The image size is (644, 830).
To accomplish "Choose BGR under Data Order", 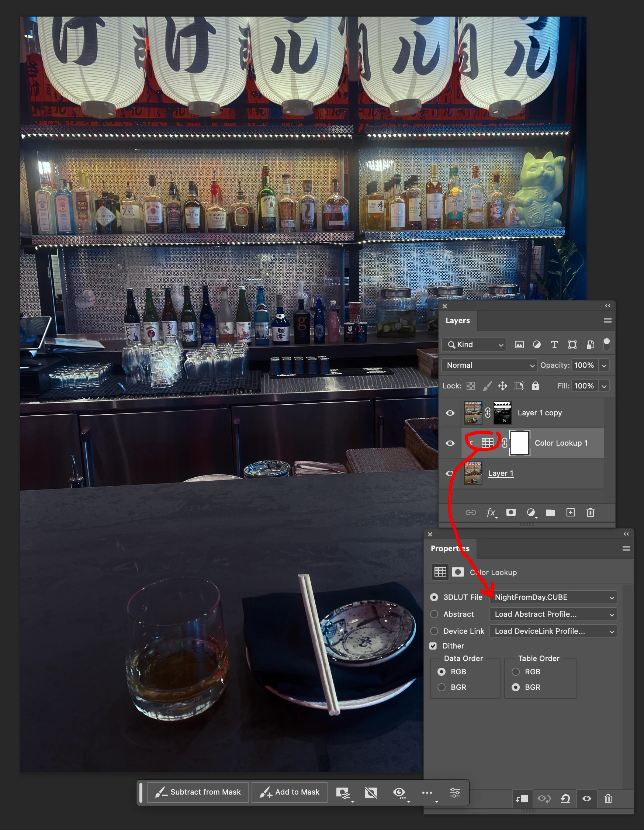I will coord(441,687).
